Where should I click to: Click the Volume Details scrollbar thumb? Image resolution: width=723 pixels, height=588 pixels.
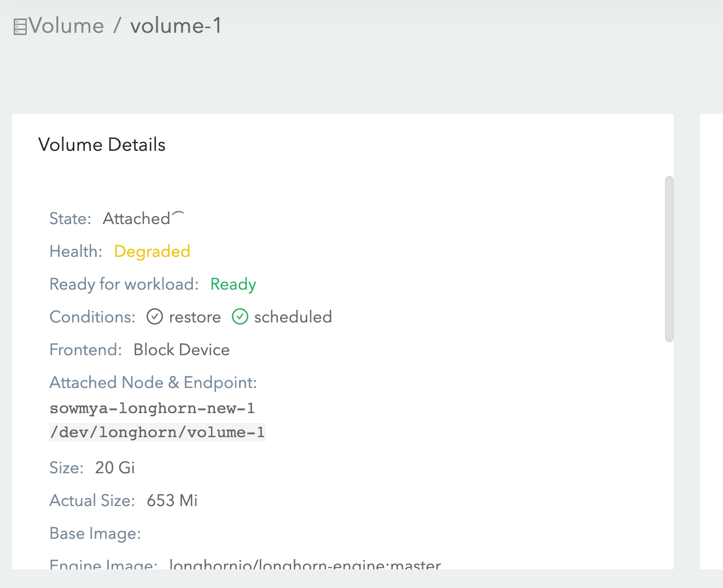pos(669,257)
